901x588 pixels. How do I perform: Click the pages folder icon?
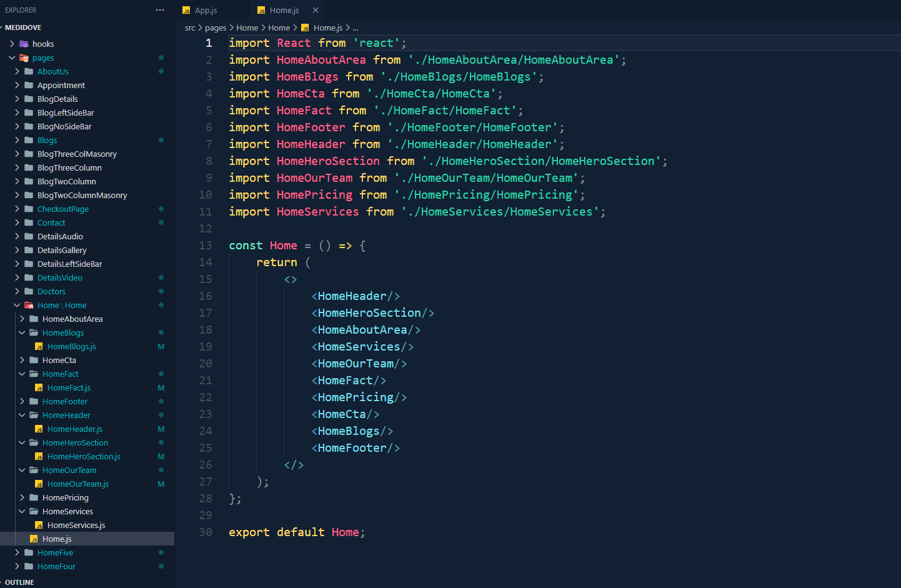[x=24, y=57]
